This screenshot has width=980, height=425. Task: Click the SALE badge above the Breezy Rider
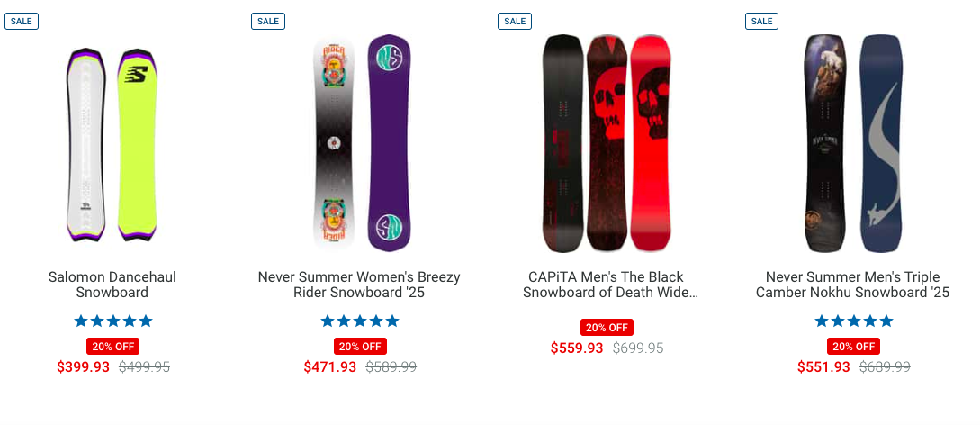pyautogui.click(x=268, y=21)
